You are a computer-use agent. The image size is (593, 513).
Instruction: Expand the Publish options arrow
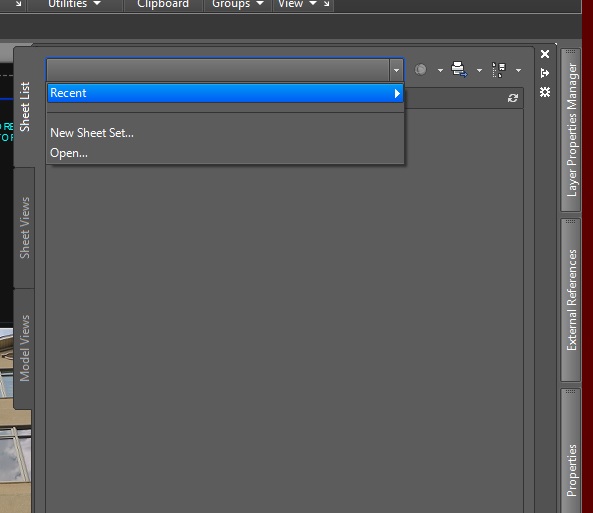pyautogui.click(x=479, y=70)
